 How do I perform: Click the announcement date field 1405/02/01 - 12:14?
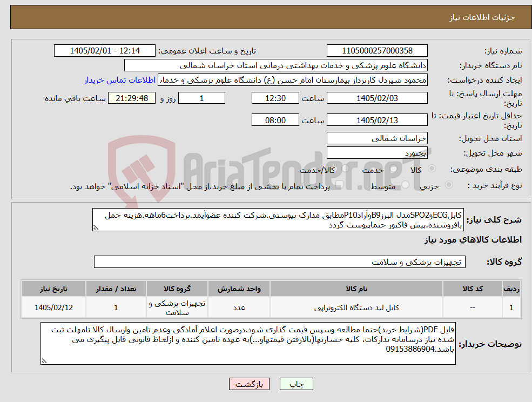pyautogui.click(x=104, y=51)
